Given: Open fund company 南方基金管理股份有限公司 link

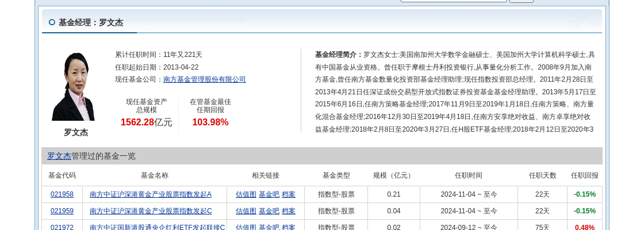Looking at the screenshot, I should click(x=205, y=79).
